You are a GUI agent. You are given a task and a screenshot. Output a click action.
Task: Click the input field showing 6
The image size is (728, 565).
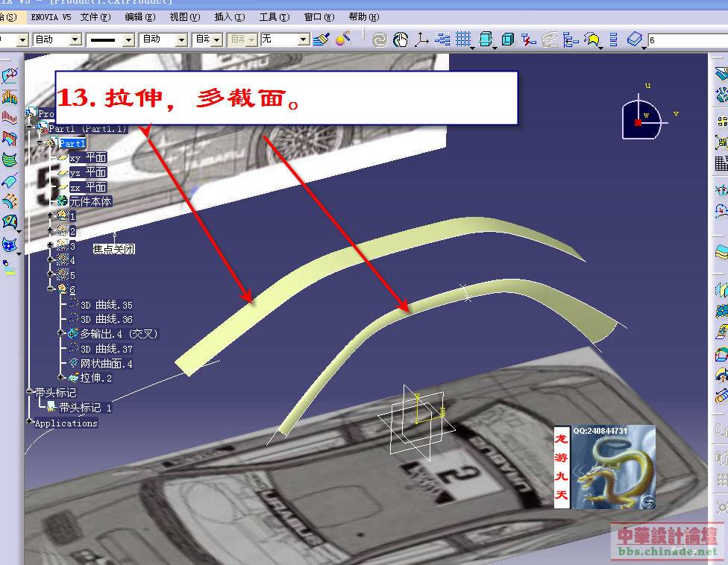[687, 40]
